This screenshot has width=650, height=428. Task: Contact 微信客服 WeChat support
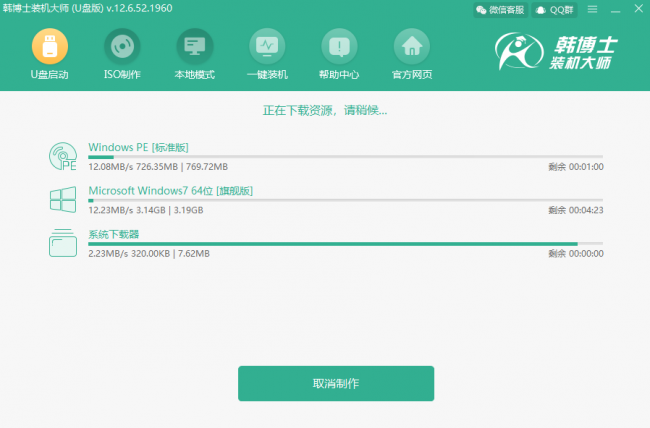500,10
